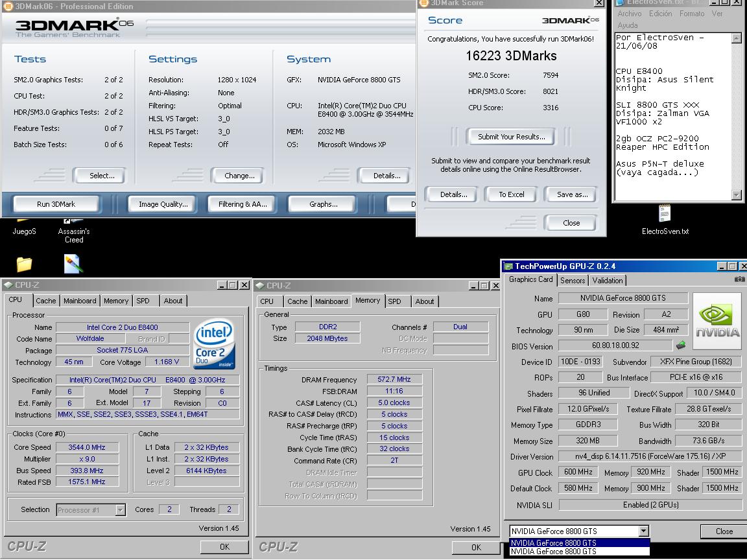Screen dimensions: 747x560
Task: Switch to About tab in right CPU-Z window
Action: point(425,301)
